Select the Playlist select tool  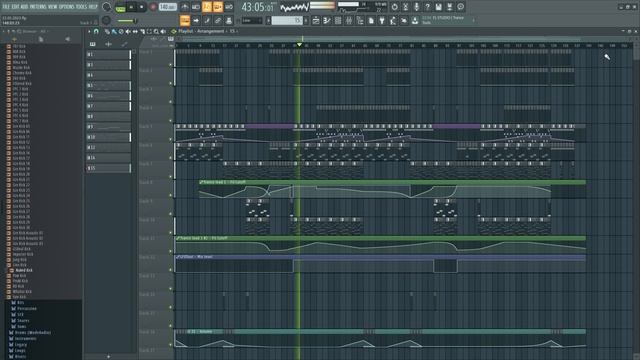(x=149, y=31)
